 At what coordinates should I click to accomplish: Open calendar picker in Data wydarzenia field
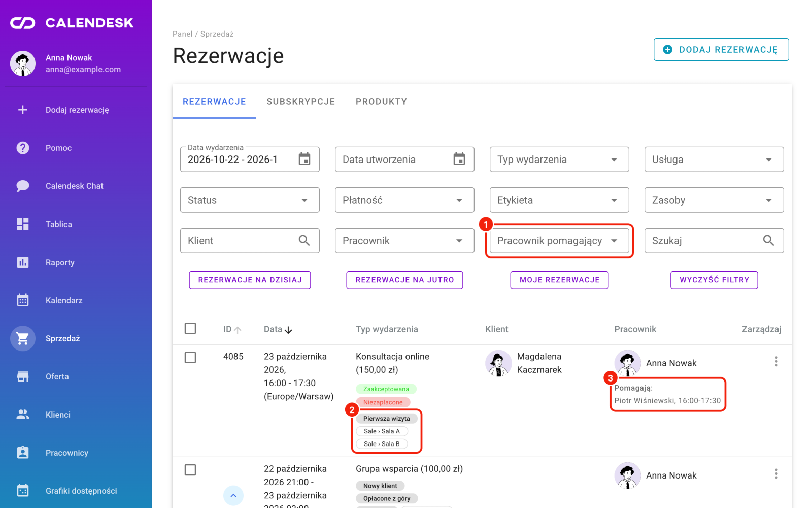[304, 159]
